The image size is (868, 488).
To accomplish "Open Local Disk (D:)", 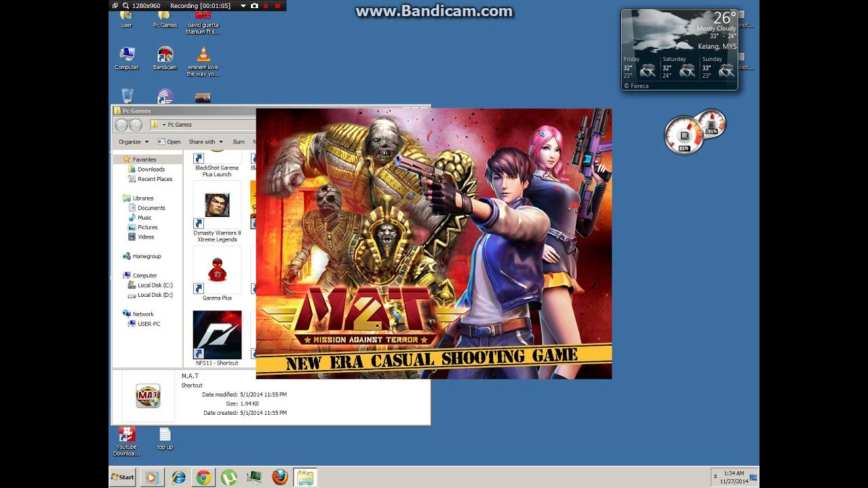I will coord(150,295).
